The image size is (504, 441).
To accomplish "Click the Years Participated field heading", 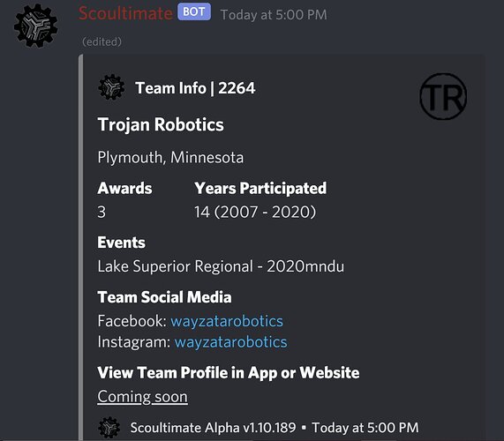I will (260, 188).
